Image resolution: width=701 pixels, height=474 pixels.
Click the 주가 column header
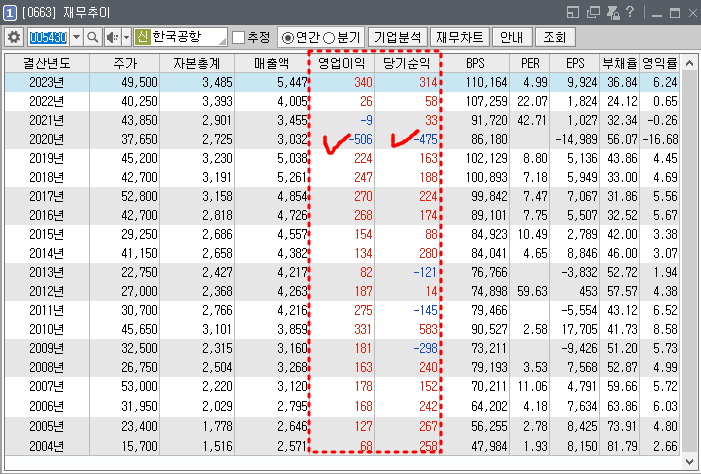[125, 63]
